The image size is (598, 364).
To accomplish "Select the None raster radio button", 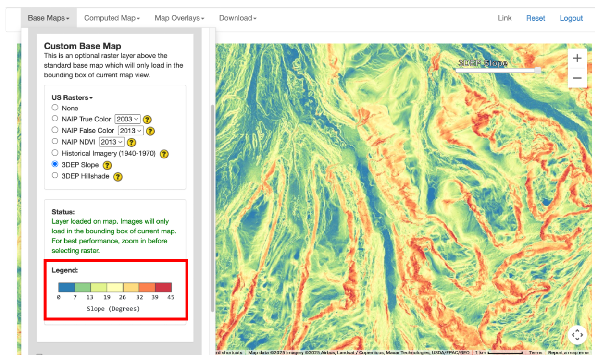I will pos(55,108).
